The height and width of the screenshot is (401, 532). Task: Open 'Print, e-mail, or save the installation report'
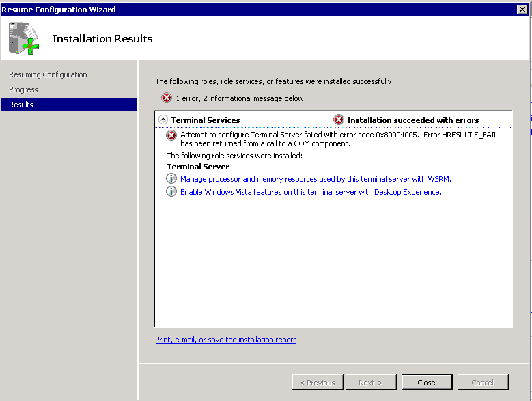pos(225,340)
